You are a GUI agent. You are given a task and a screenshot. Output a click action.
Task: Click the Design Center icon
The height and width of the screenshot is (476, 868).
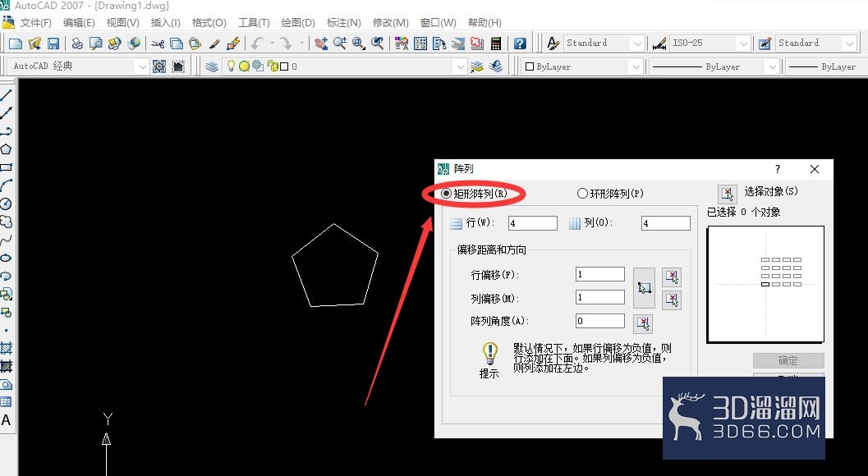[420, 43]
